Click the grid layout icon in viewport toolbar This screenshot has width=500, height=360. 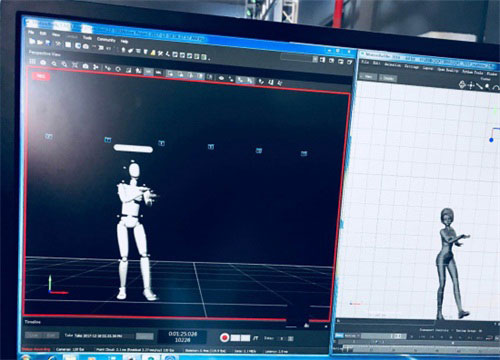(x=32, y=61)
